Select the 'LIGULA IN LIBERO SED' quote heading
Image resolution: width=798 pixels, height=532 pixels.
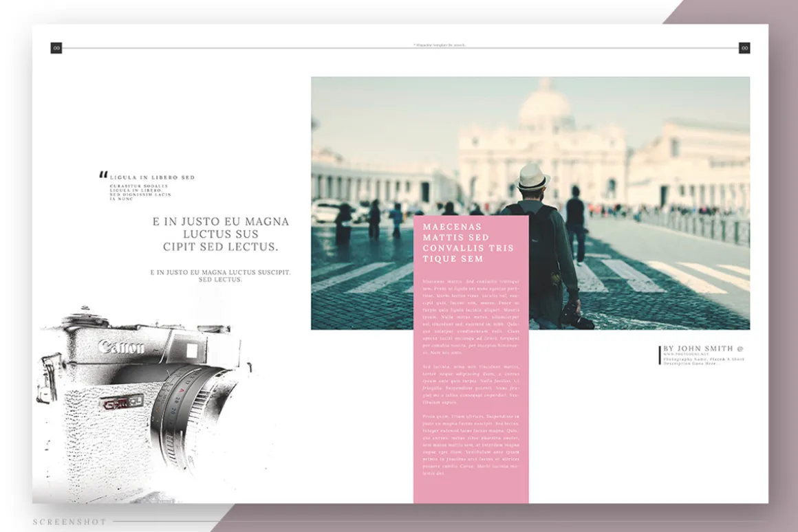(x=152, y=177)
